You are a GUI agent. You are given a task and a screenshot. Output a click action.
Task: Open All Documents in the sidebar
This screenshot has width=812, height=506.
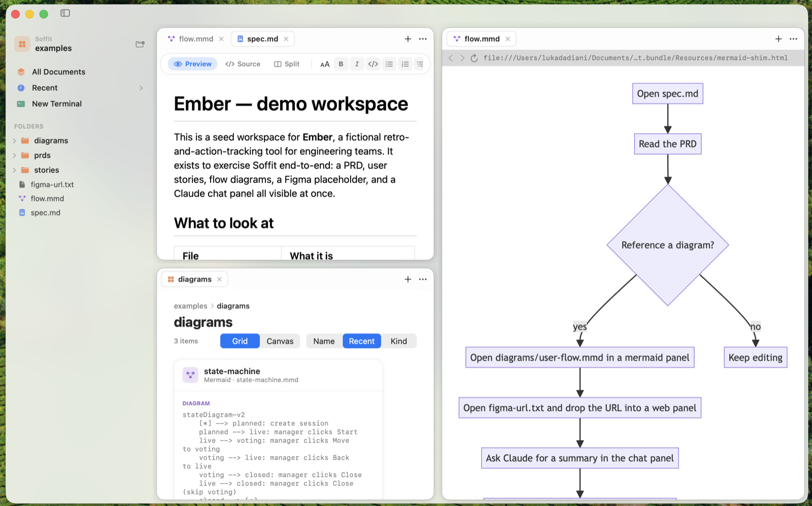[x=58, y=72]
